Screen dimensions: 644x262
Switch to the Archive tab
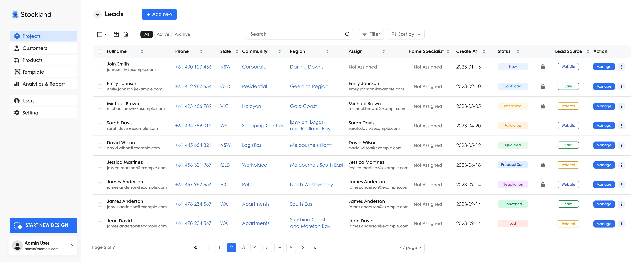tap(182, 34)
